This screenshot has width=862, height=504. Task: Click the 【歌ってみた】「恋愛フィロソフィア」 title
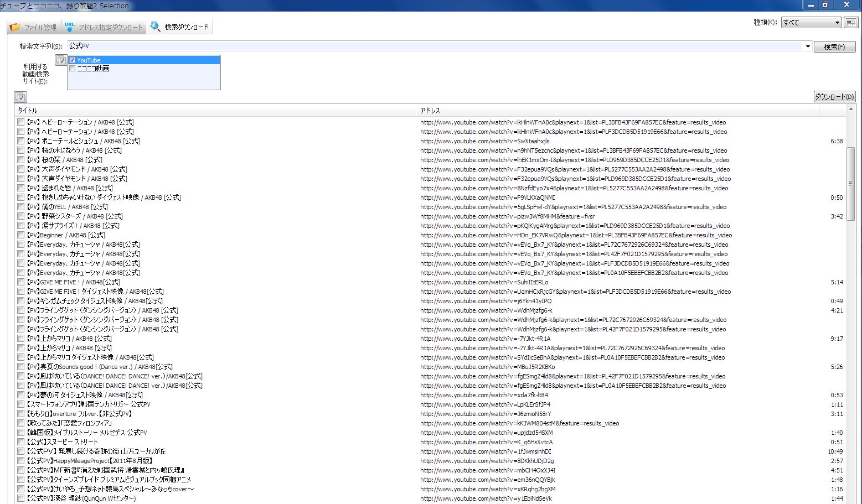tap(69, 423)
